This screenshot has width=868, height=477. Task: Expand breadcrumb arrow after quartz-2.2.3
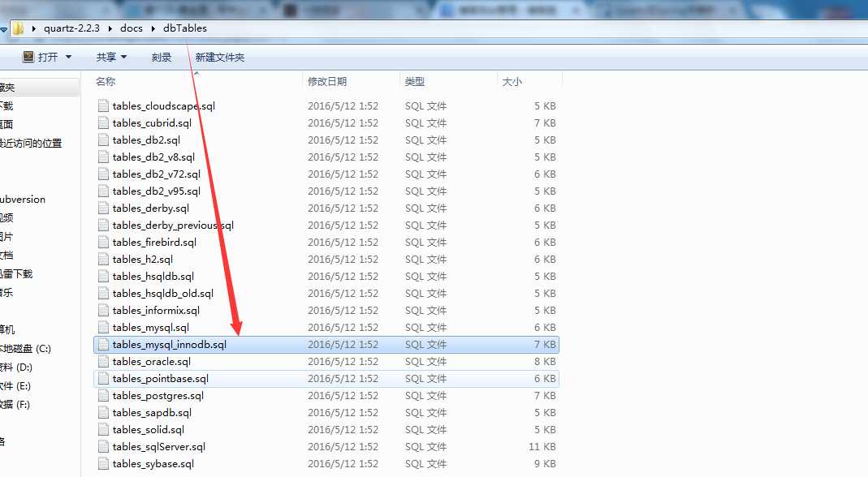click(x=110, y=28)
